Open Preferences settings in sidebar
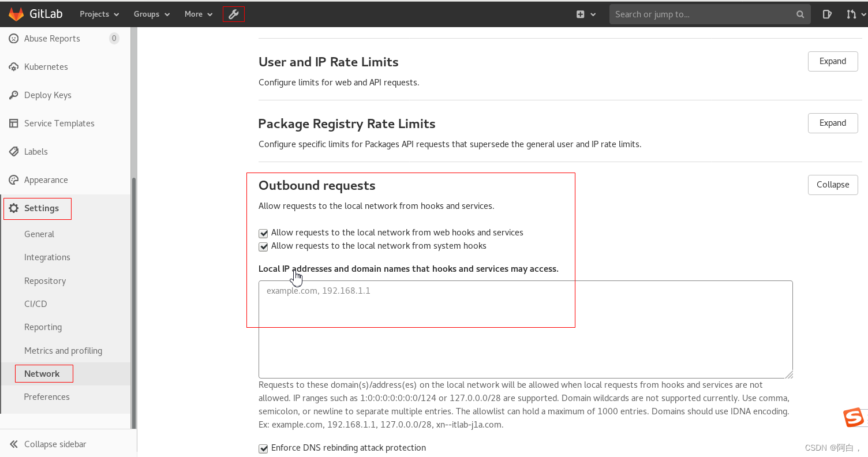868x457 pixels. (47, 397)
